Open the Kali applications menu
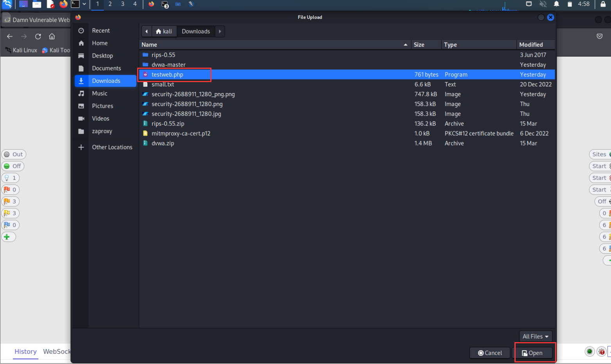611x364 pixels. click(x=7, y=4)
